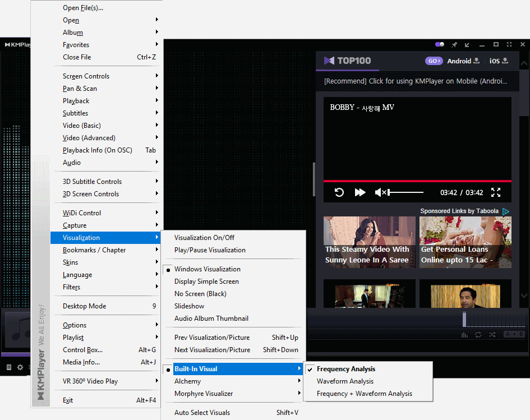This screenshot has height=420, width=530.
Task: Expand the Subtitles submenu
Action: pos(105,113)
